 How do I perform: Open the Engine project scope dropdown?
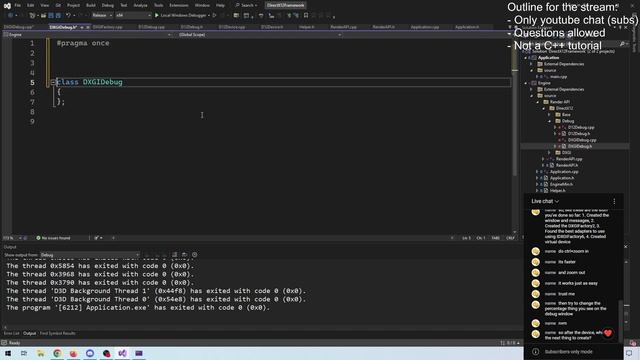click(87, 35)
